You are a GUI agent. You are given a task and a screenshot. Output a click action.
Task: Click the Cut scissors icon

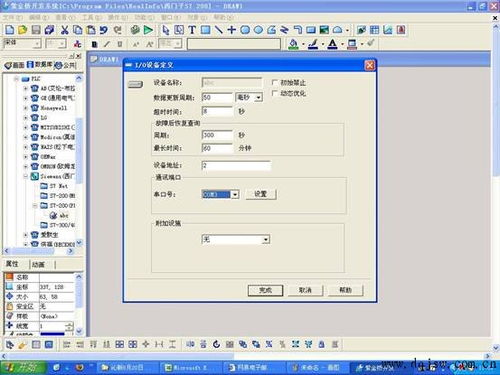tap(64, 30)
